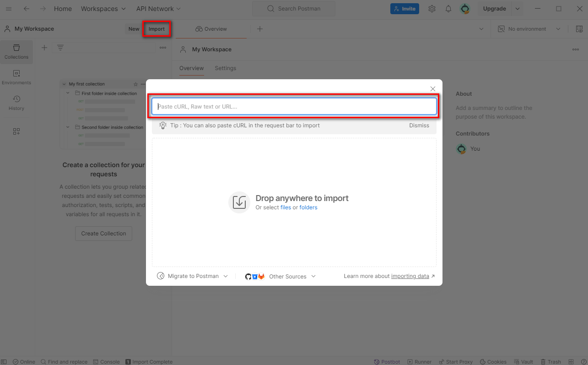Open Find and replace
This screenshot has height=365, width=588.
point(64,361)
